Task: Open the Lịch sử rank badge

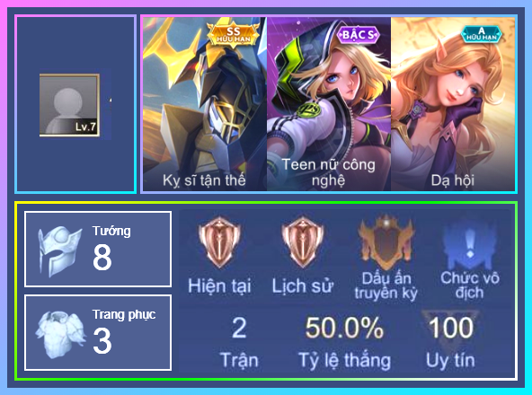Action: pyautogui.click(x=303, y=241)
